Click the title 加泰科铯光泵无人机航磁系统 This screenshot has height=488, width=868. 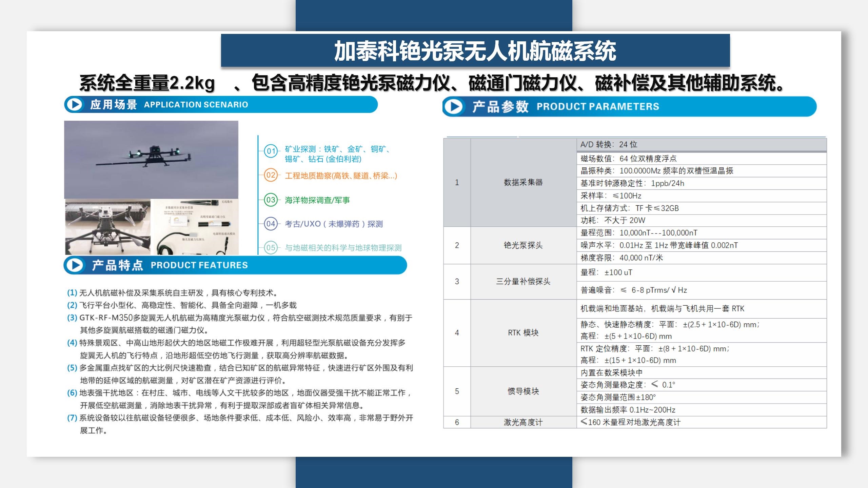(x=475, y=51)
